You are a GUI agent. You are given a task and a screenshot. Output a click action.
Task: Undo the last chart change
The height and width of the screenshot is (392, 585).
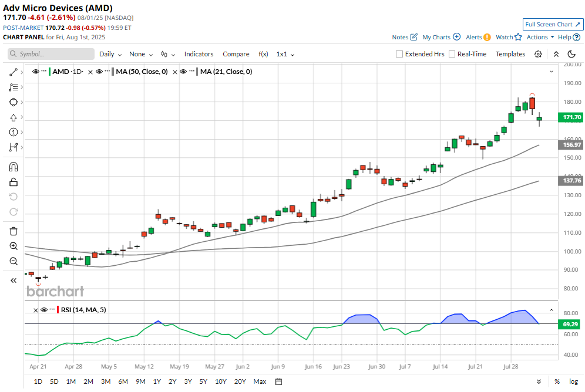pyautogui.click(x=14, y=197)
